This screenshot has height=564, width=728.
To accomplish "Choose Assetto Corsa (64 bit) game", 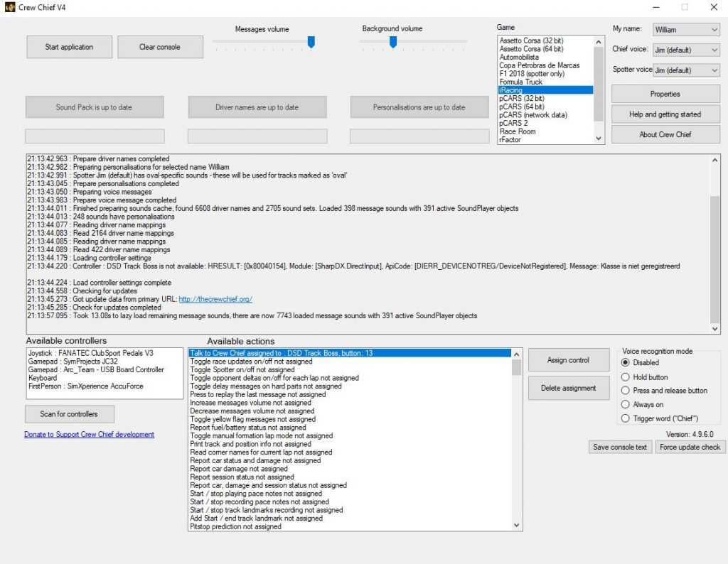I will (x=531, y=49).
